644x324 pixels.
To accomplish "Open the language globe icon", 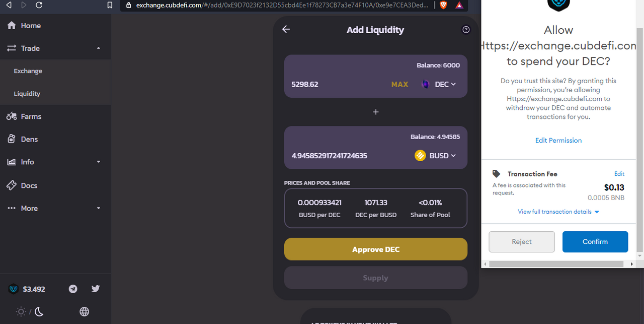I will click(85, 312).
